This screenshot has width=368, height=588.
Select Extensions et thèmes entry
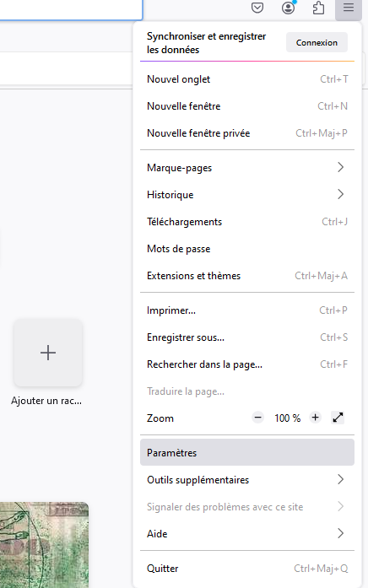coord(246,276)
